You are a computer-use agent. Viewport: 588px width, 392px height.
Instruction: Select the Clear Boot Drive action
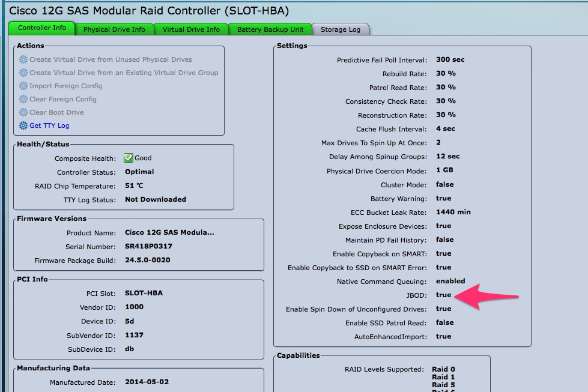pyautogui.click(x=56, y=112)
